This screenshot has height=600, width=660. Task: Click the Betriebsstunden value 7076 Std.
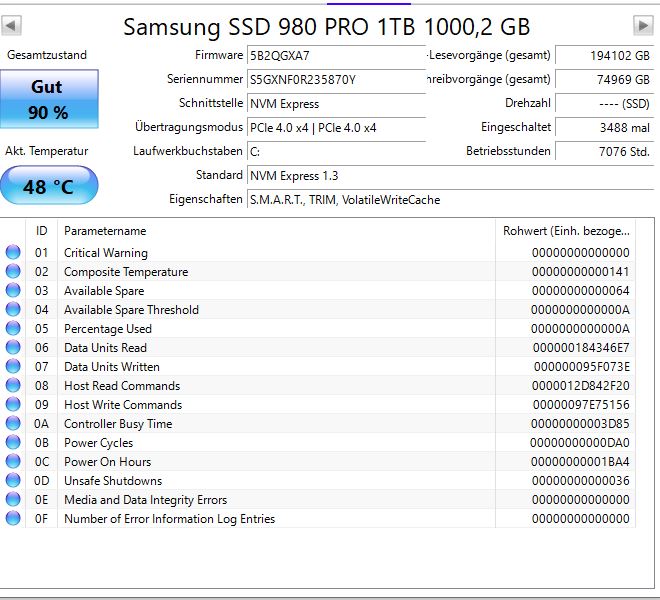pos(604,152)
